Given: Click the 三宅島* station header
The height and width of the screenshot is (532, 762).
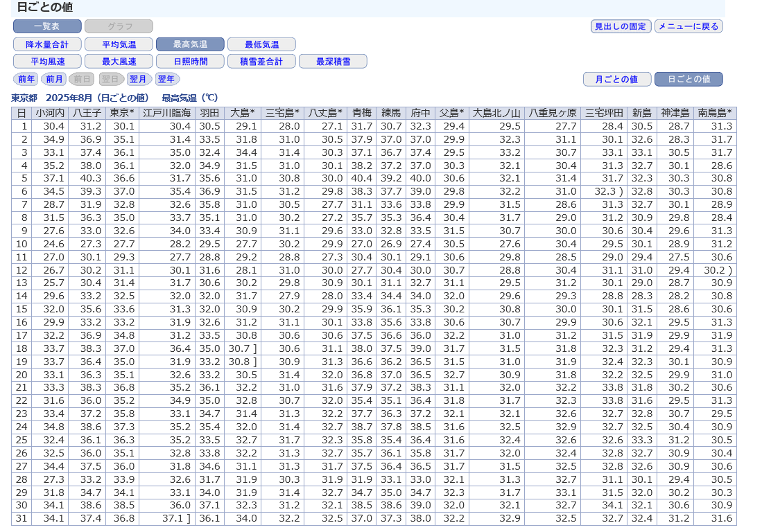Looking at the screenshot, I should click(x=282, y=113).
